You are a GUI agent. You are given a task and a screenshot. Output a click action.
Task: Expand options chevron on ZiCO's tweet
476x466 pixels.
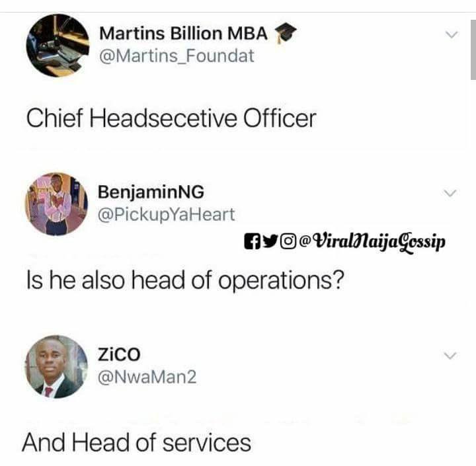pos(450,355)
